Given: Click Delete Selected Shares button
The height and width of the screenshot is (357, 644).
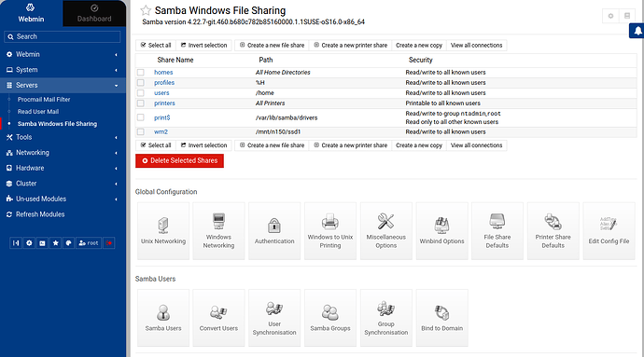Looking at the screenshot, I should [x=179, y=161].
